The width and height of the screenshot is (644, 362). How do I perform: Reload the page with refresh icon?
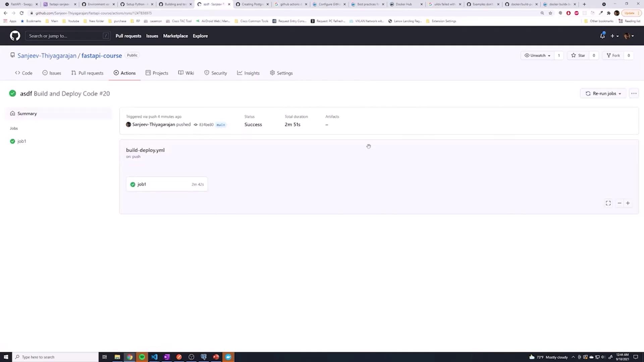coord(21,13)
